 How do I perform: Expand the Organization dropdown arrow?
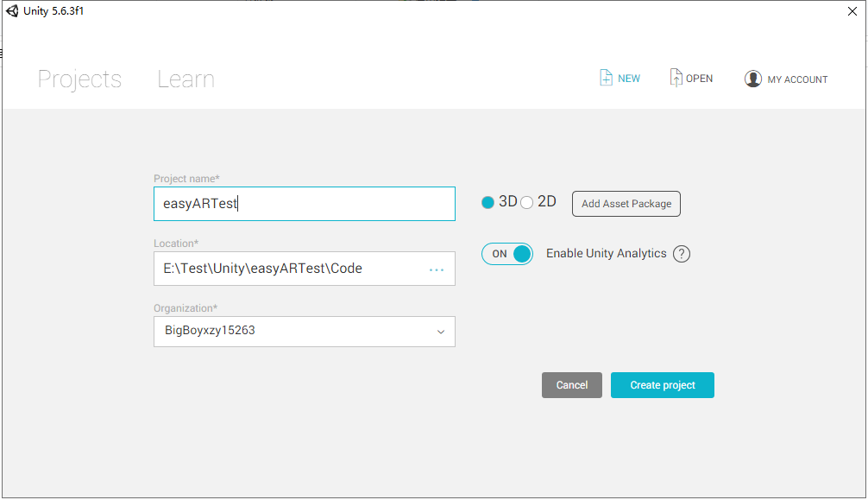[441, 332]
